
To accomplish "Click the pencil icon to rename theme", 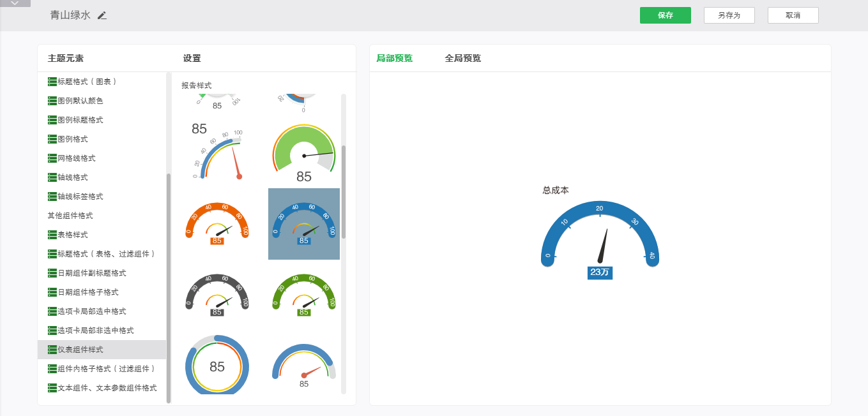I will tap(102, 15).
